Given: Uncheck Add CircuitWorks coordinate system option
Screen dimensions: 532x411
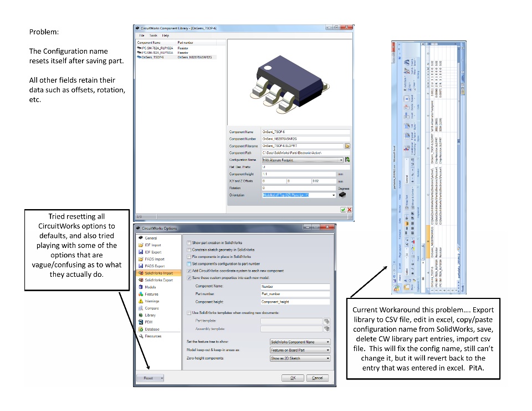Looking at the screenshot, I should (189, 271).
